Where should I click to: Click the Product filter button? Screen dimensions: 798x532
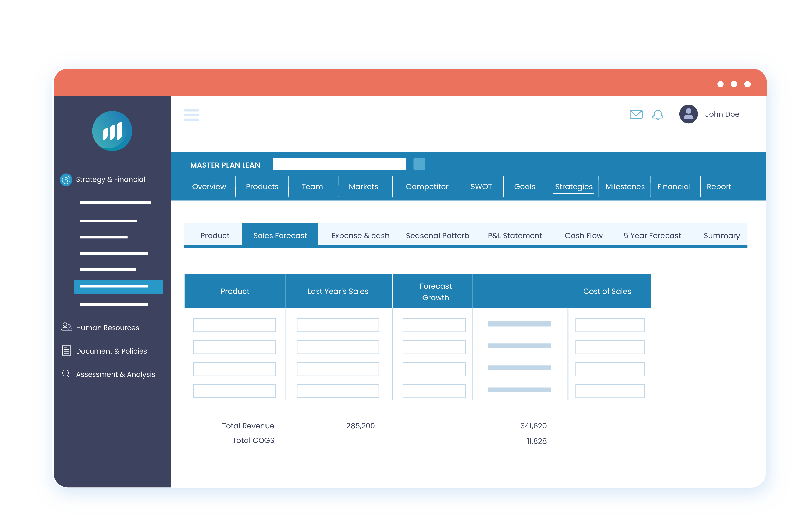pyautogui.click(x=214, y=235)
